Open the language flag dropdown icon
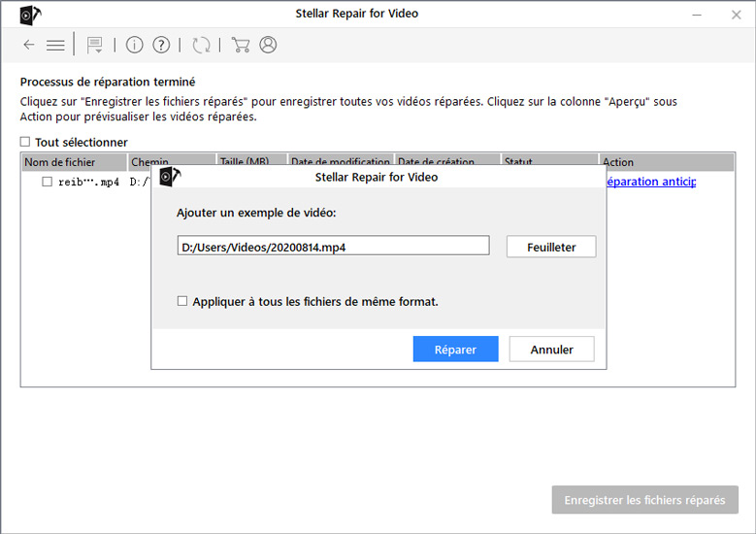This screenshot has height=534, width=756. coord(94,46)
